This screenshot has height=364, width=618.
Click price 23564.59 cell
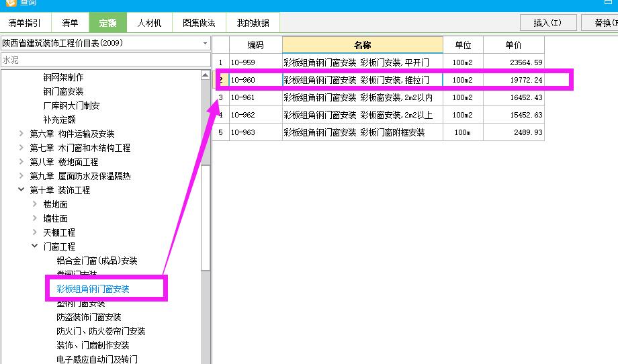pyautogui.click(x=514, y=62)
